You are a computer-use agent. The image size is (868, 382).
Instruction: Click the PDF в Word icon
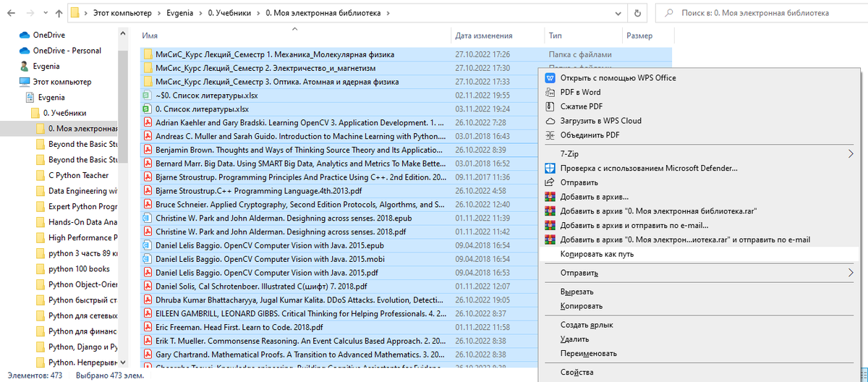pos(550,92)
